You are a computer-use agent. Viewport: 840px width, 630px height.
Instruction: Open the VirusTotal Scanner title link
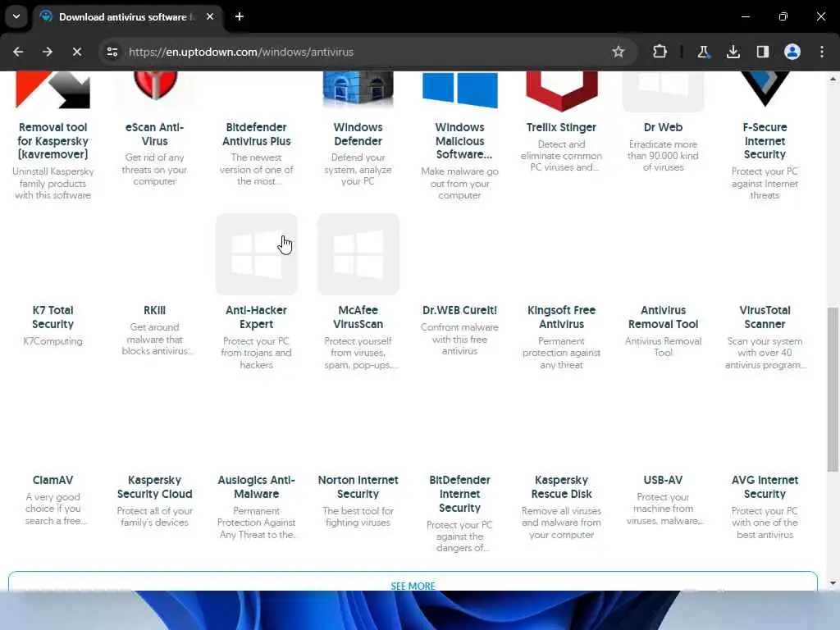[x=765, y=317]
